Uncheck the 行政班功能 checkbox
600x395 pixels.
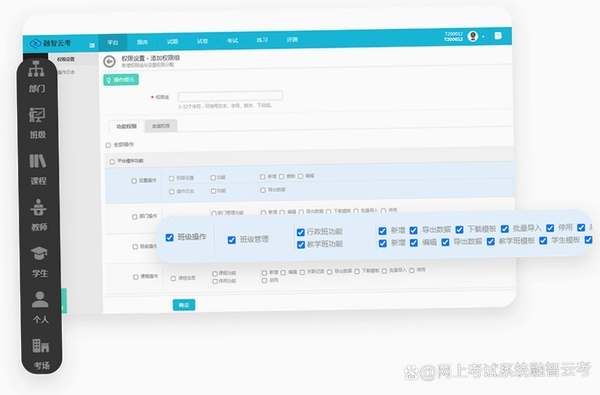point(301,232)
